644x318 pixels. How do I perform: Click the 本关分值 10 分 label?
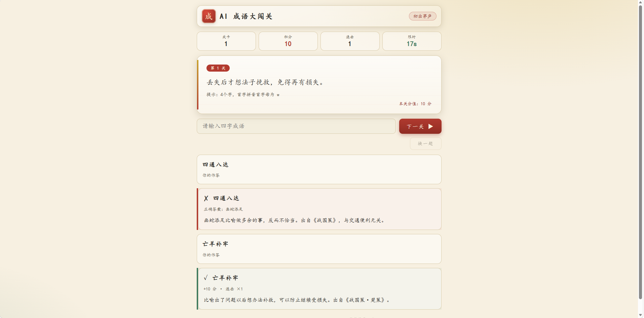tap(415, 104)
